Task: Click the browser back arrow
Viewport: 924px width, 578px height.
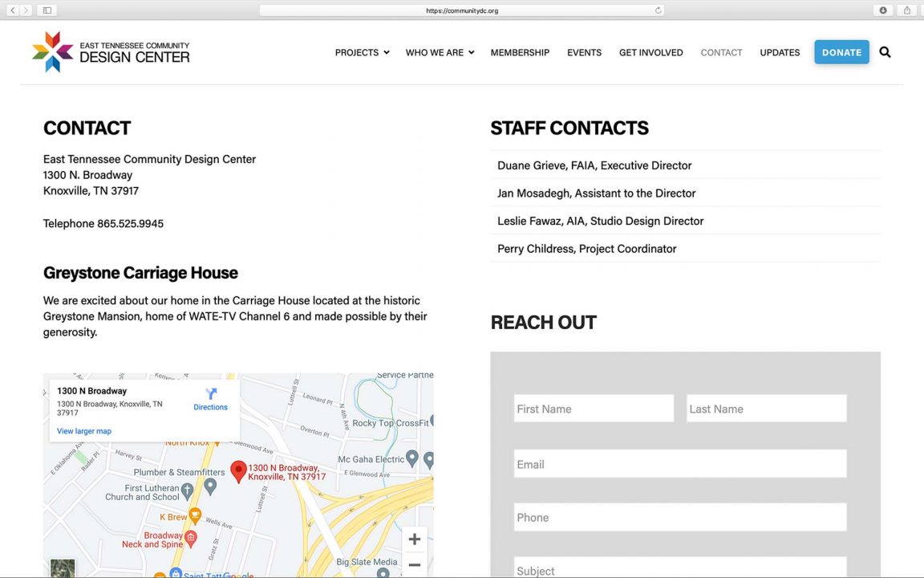Action: click(13, 10)
